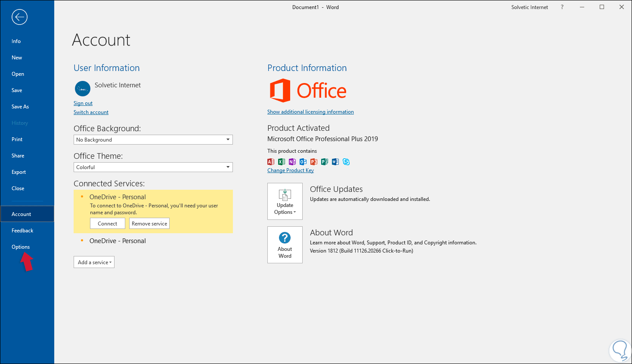Click the Excel icon in product list
The image size is (632, 364).
(282, 162)
